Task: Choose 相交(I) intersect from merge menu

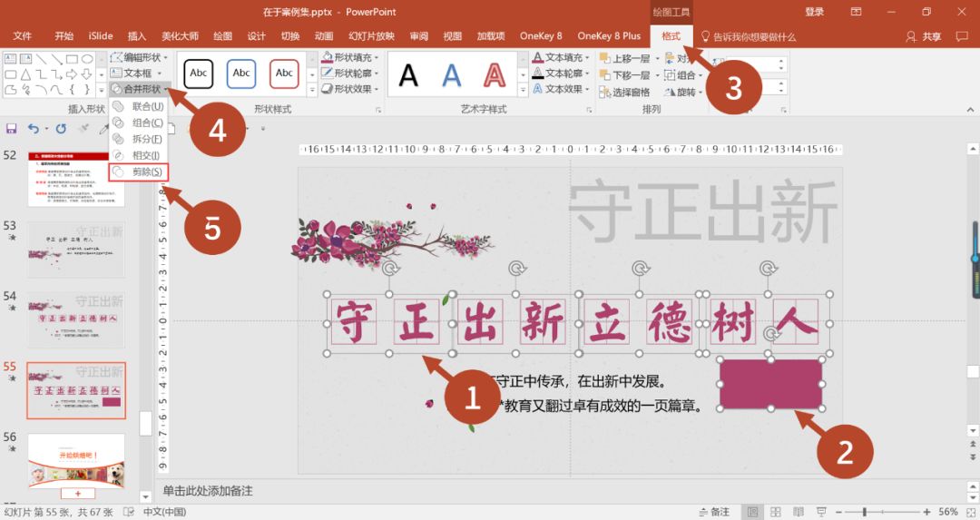Action: [x=139, y=155]
